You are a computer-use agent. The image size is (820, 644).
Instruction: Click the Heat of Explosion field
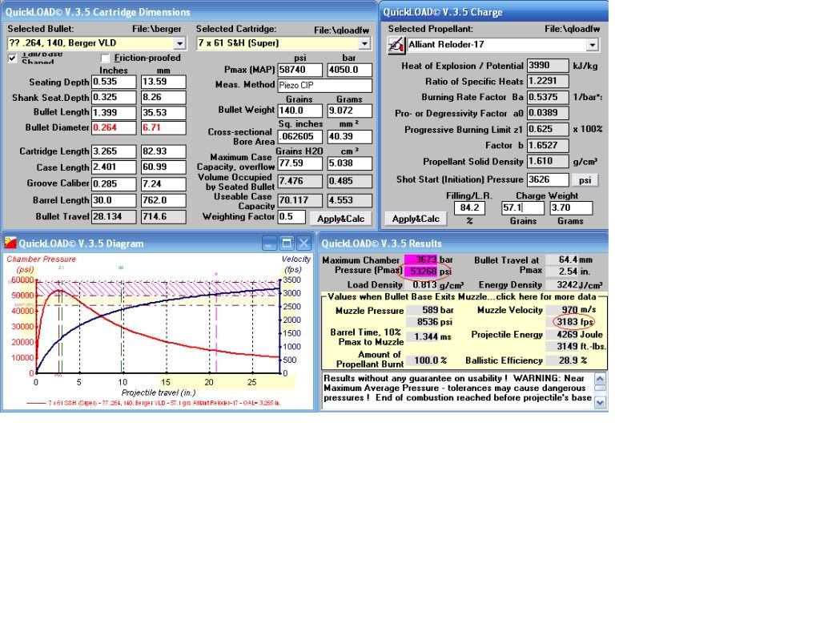[x=548, y=66]
